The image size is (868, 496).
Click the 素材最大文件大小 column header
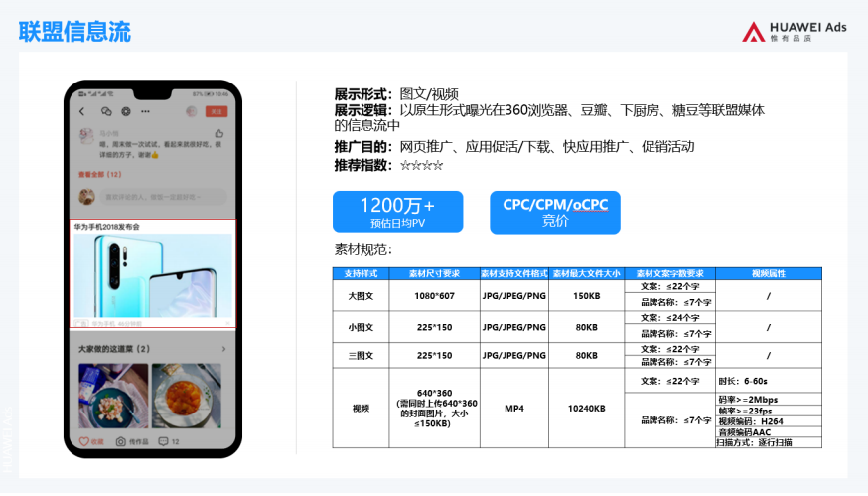(587, 273)
